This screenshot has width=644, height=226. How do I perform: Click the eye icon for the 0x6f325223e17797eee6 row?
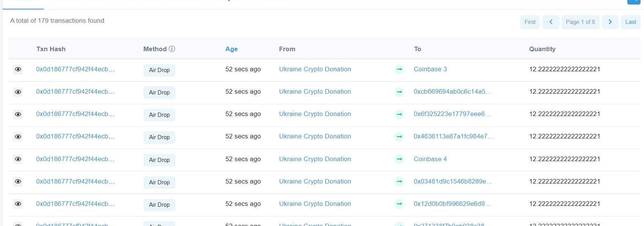point(18,114)
